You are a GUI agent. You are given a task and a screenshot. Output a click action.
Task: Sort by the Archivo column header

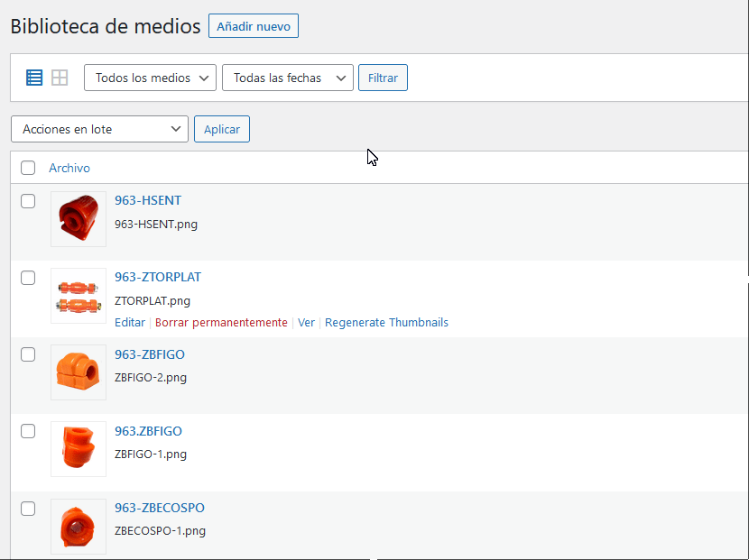tap(69, 168)
